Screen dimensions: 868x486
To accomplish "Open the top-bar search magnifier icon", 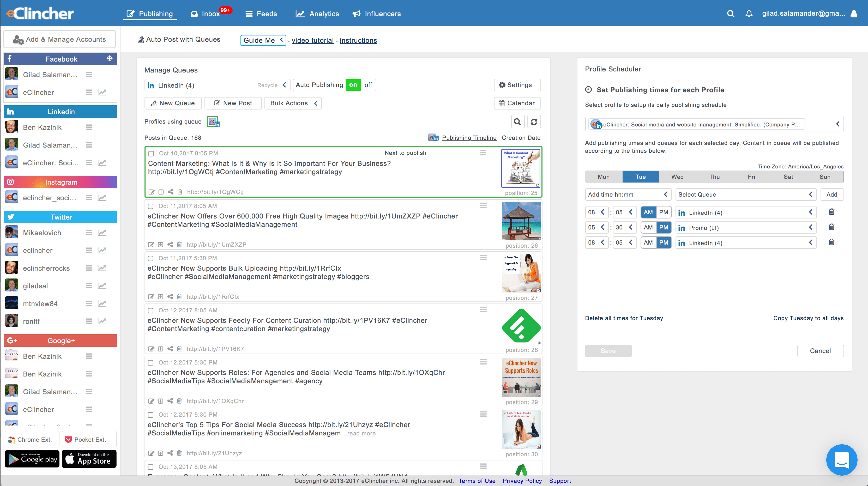I will (x=730, y=14).
